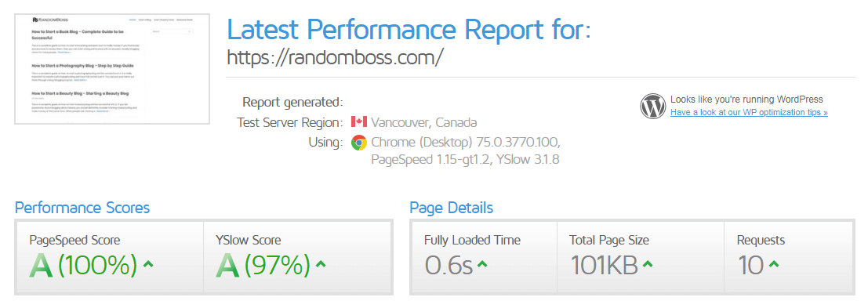Click the PageSpeed Score label
The width and height of the screenshot is (868, 308).
click(74, 240)
